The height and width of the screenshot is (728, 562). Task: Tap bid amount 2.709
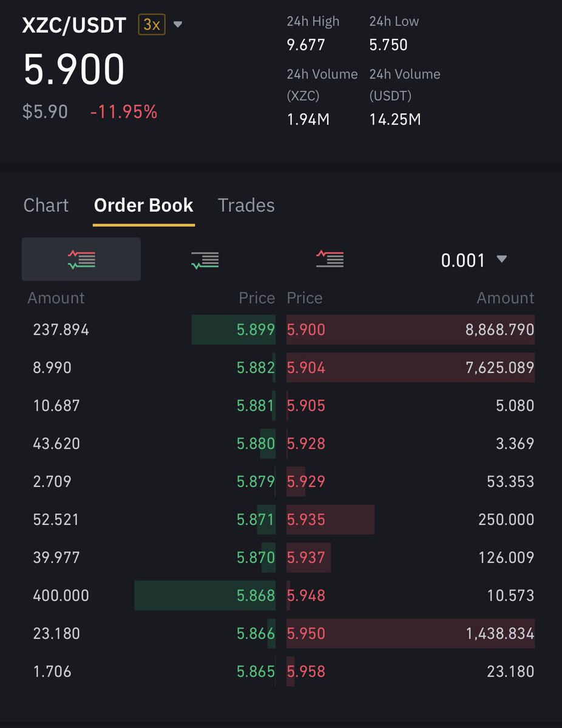52,482
